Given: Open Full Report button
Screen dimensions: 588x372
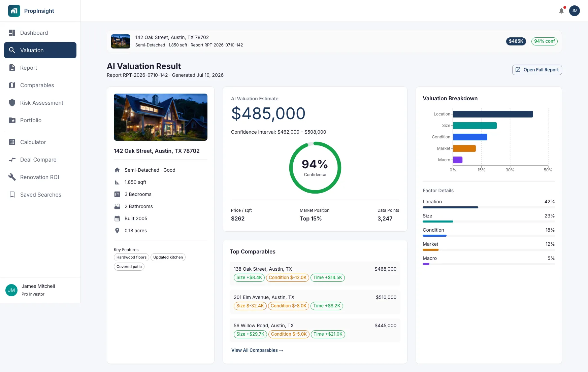Looking at the screenshot, I should [x=537, y=70].
